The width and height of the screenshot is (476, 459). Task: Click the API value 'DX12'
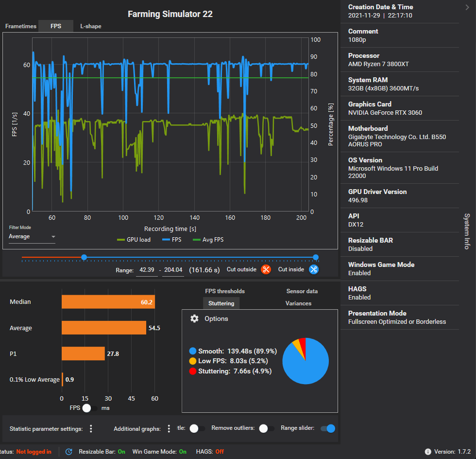click(x=356, y=225)
